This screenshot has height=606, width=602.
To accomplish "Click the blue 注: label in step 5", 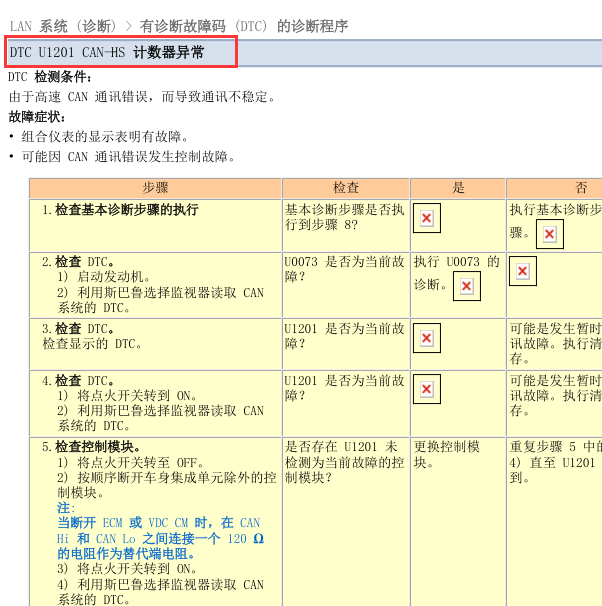I will point(66,508).
